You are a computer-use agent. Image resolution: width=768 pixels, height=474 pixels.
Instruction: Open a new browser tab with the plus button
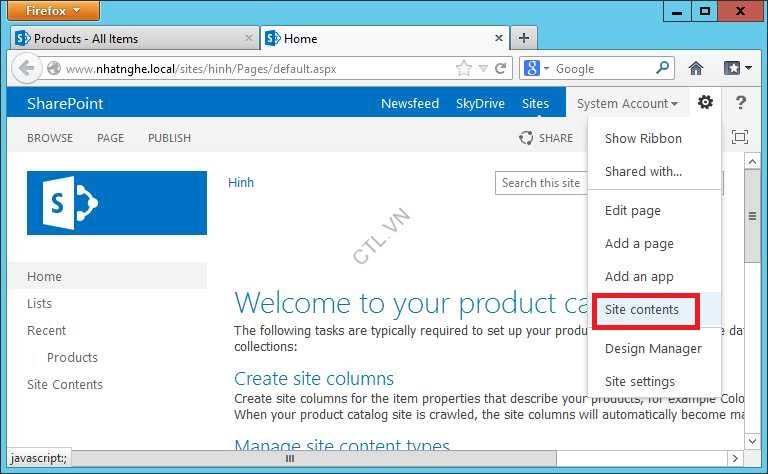point(523,38)
